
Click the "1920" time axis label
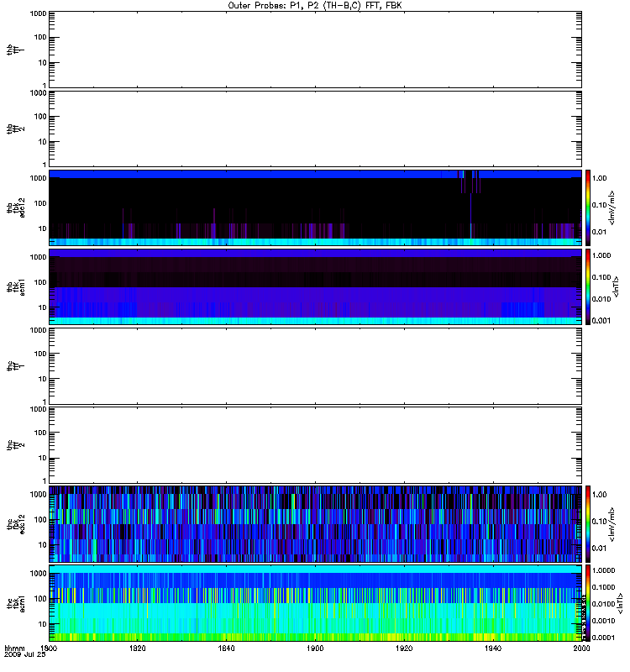point(404,648)
